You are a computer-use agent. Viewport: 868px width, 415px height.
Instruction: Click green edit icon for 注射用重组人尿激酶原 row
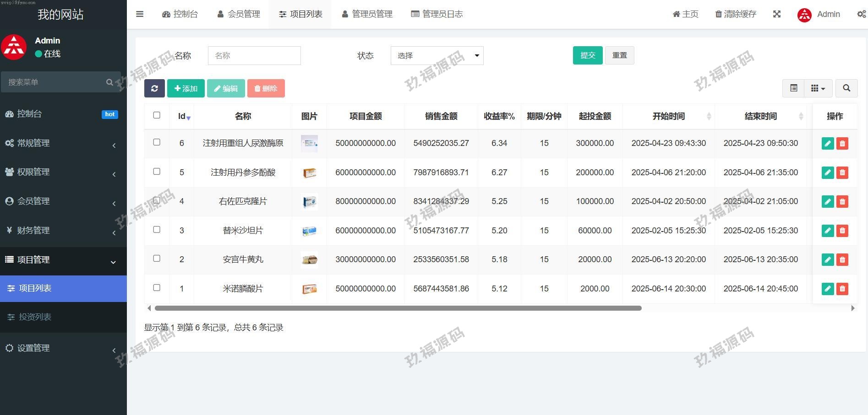pos(827,144)
